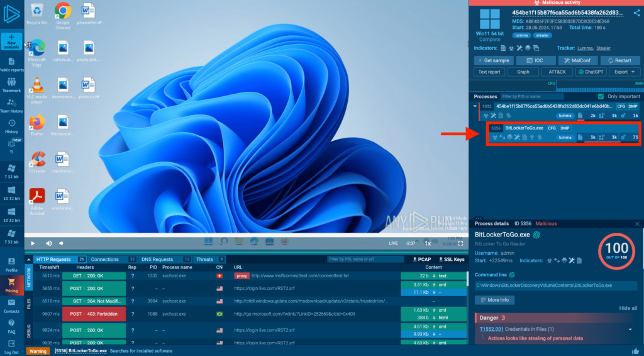This screenshot has width=644, height=356.
Task: Click the ChatGPT icon next to BitLockerToGo.exe title
Action: 536,235
